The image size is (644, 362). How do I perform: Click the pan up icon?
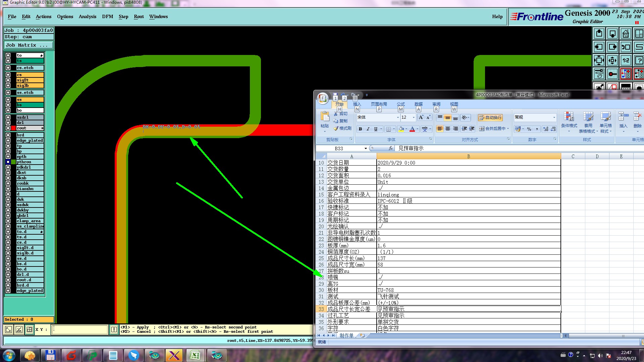pyautogui.click(x=599, y=34)
